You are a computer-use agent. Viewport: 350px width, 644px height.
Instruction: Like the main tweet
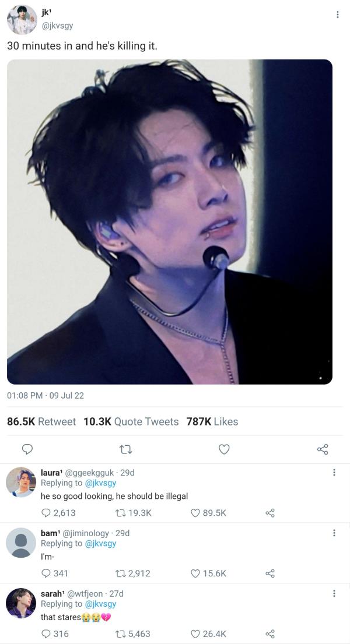224,449
